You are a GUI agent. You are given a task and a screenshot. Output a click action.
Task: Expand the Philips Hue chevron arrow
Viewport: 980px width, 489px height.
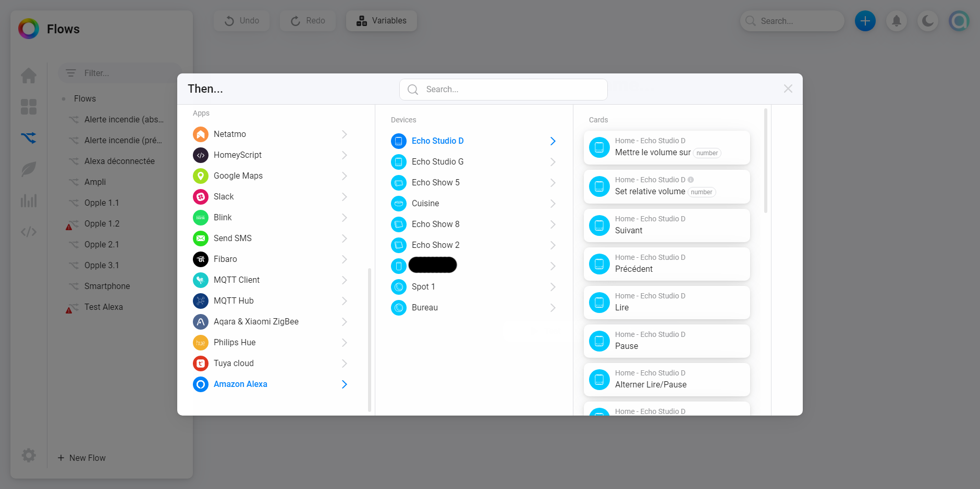pos(345,343)
